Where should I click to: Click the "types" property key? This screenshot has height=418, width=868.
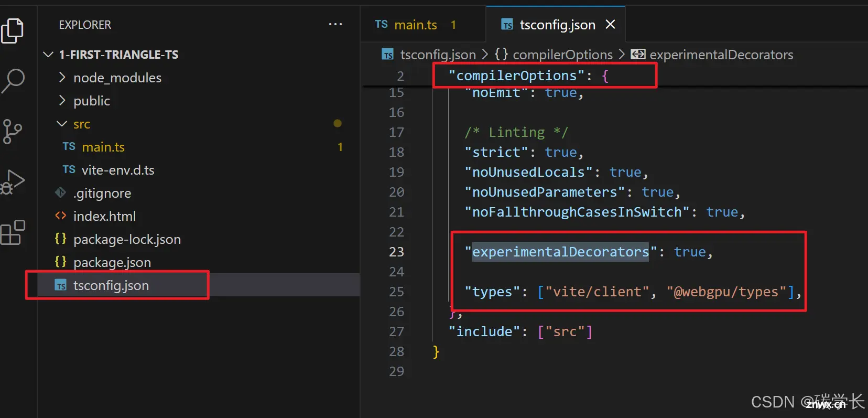[x=492, y=292]
